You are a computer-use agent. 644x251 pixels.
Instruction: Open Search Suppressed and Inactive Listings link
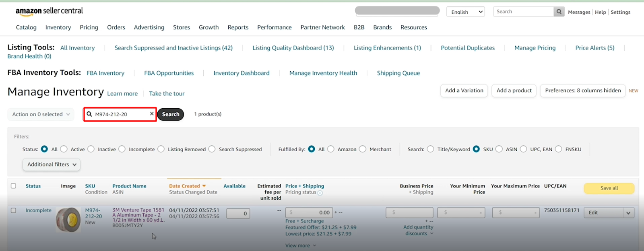pyautogui.click(x=173, y=48)
